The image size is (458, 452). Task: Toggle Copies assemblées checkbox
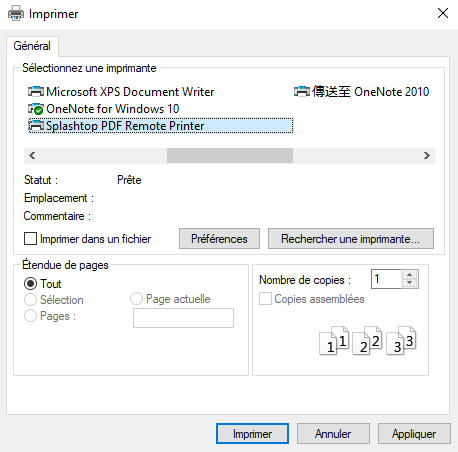coord(265,299)
